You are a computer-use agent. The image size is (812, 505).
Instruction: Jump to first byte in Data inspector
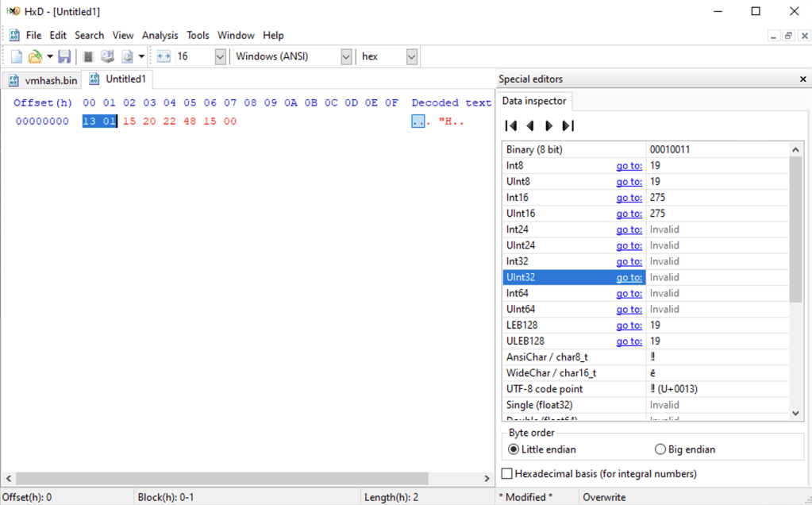(x=511, y=125)
